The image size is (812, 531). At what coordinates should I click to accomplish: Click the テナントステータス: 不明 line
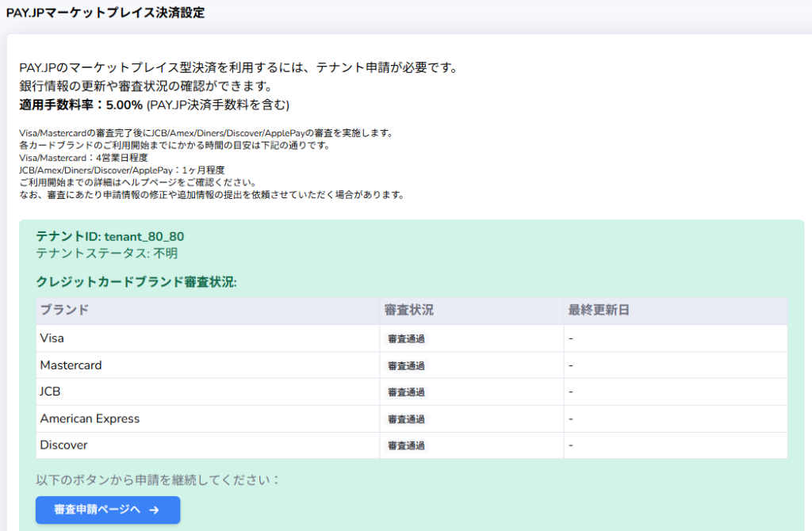[107, 254]
